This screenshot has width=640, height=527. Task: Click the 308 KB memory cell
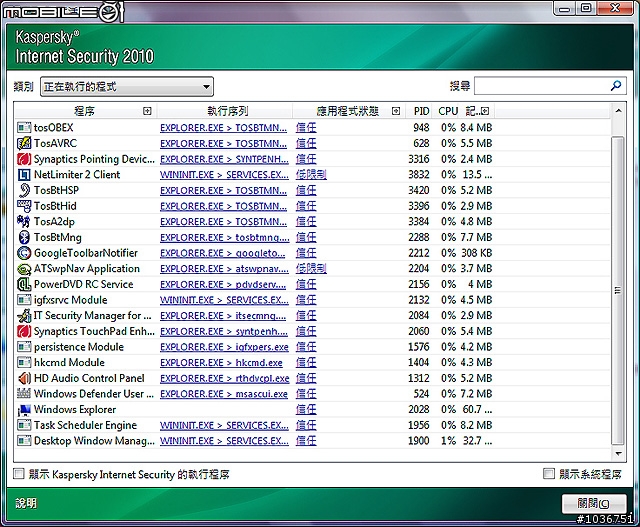[x=477, y=253]
